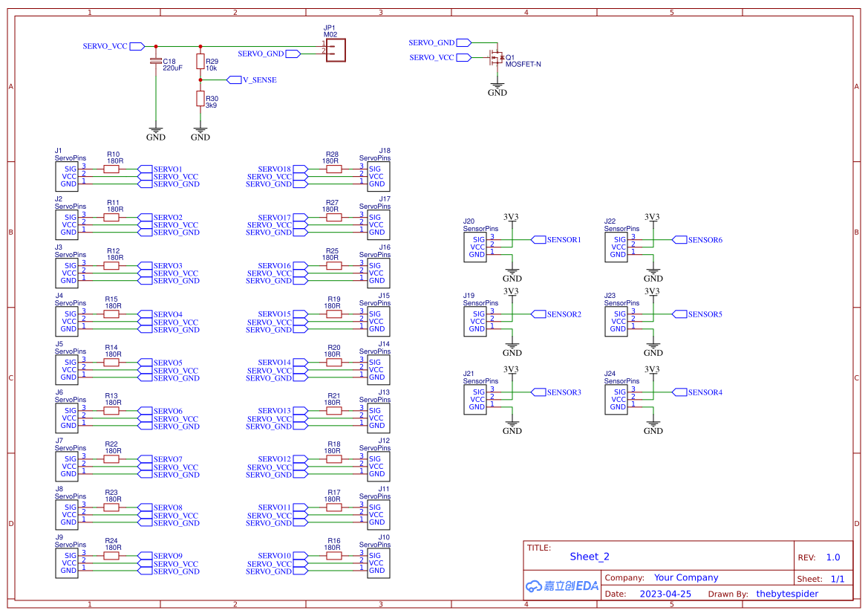868x616 pixels.
Task: Click the 2023-04-25 date field
Action: click(x=665, y=594)
